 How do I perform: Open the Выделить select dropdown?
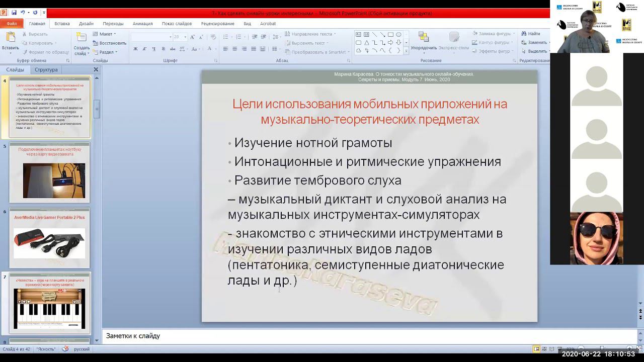click(536, 51)
